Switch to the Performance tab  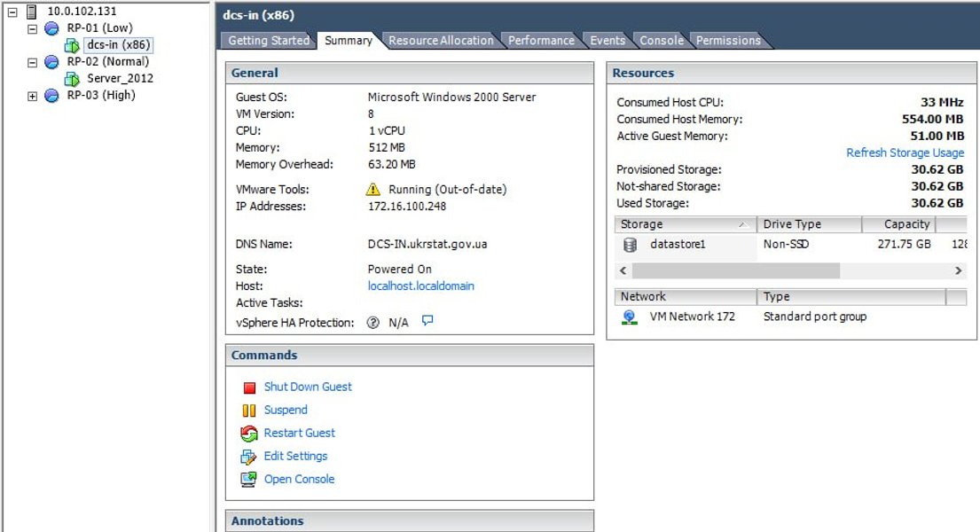pos(541,41)
